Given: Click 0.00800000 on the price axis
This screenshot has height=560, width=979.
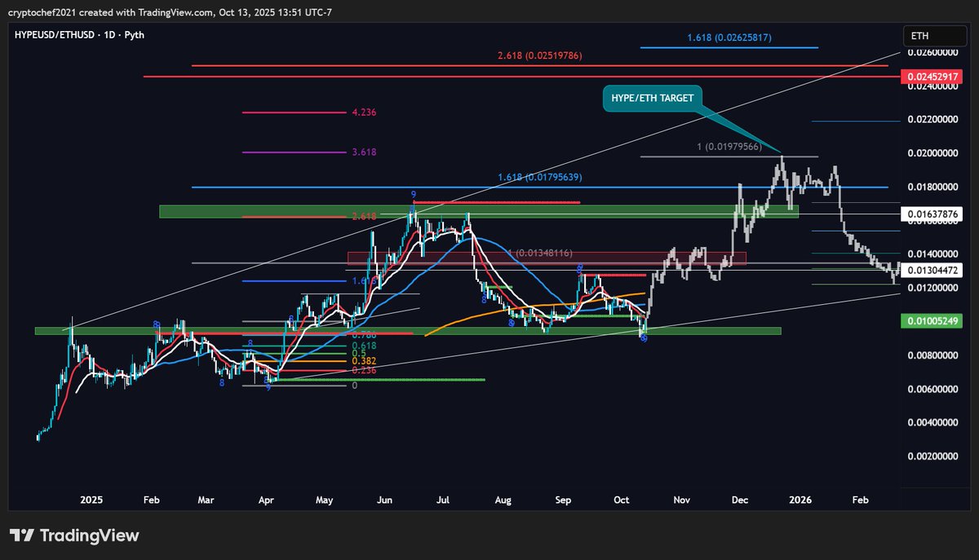Looking at the screenshot, I should (x=933, y=355).
